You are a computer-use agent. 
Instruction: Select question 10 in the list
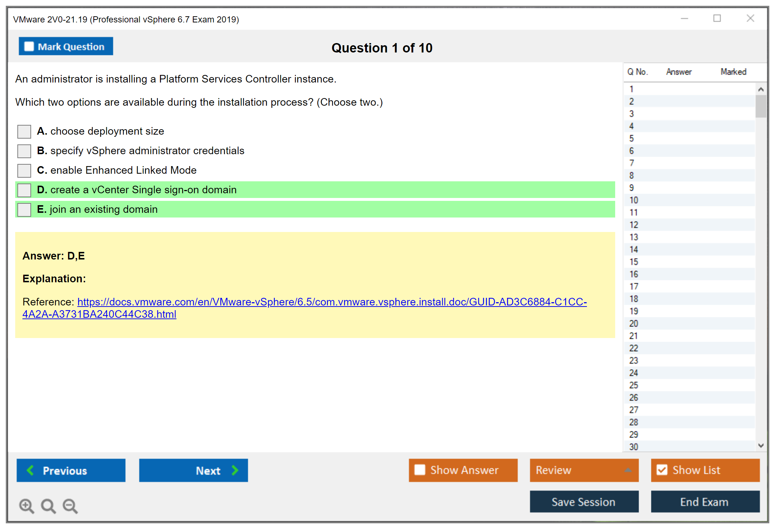tap(634, 200)
